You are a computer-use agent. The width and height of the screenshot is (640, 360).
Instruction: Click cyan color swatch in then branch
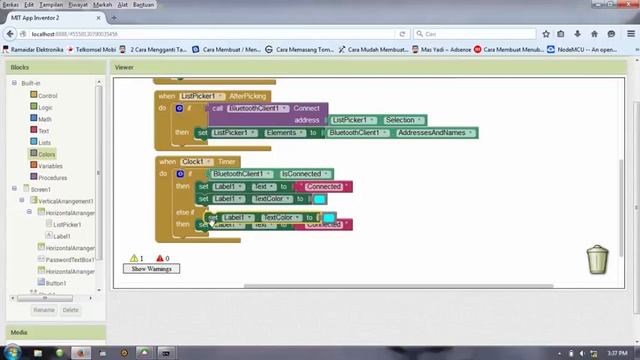click(x=320, y=199)
